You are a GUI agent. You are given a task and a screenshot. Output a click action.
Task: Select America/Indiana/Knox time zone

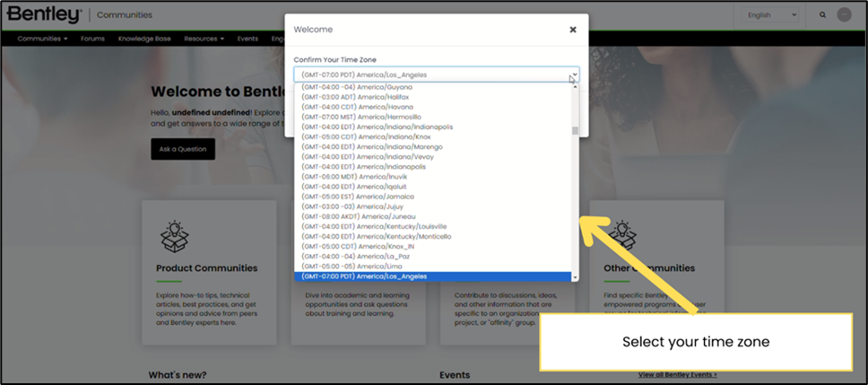[432, 136]
